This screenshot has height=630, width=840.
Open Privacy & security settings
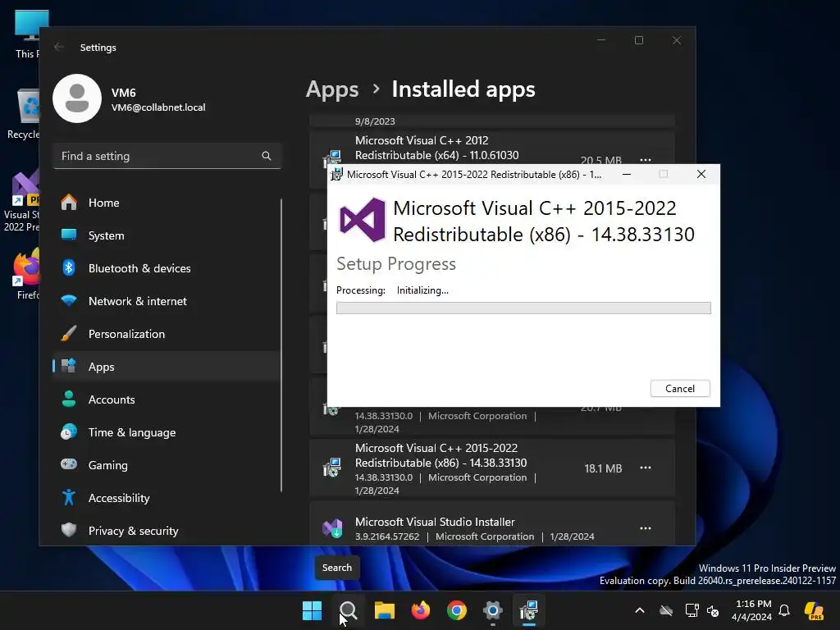click(166, 531)
